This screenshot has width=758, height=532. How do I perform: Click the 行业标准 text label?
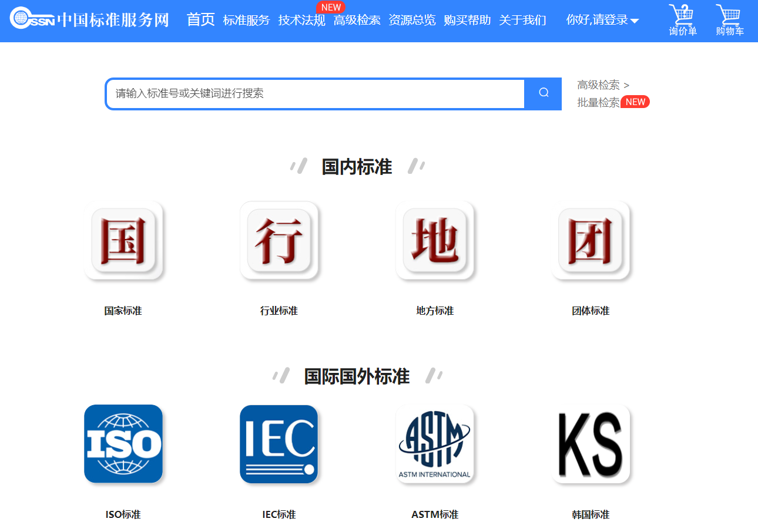click(279, 311)
